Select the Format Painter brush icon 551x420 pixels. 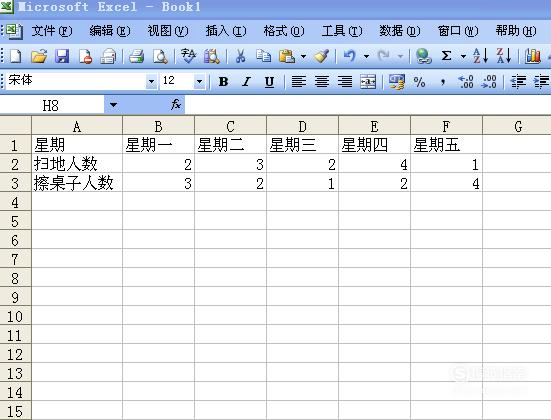(x=322, y=56)
